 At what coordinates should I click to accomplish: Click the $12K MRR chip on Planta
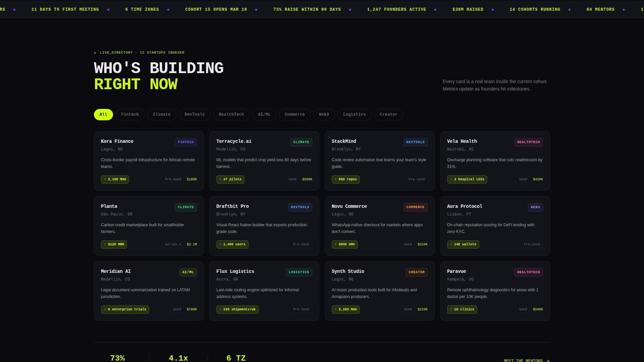[x=114, y=244]
